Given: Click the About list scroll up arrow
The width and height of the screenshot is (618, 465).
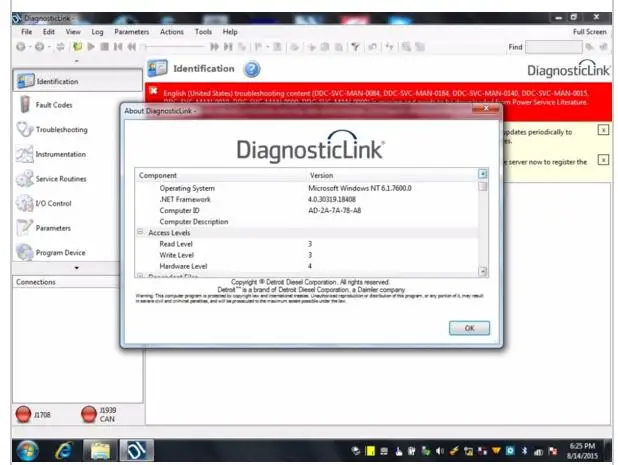Looking at the screenshot, I should 483,174.
